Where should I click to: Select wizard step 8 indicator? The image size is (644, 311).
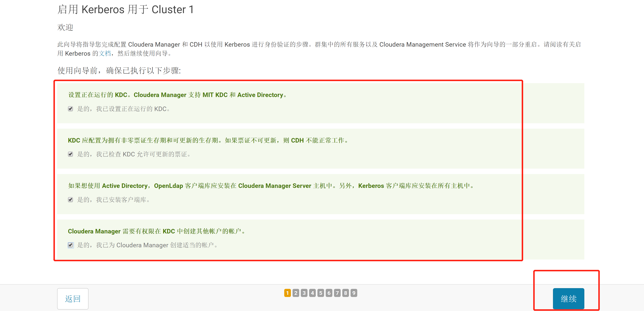click(x=346, y=293)
